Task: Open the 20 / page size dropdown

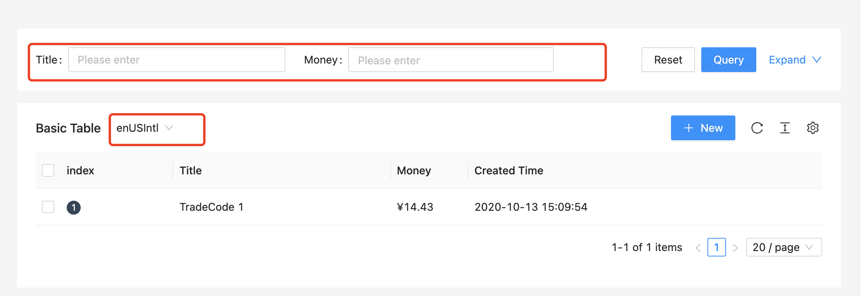Action: [x=783, y=247]
